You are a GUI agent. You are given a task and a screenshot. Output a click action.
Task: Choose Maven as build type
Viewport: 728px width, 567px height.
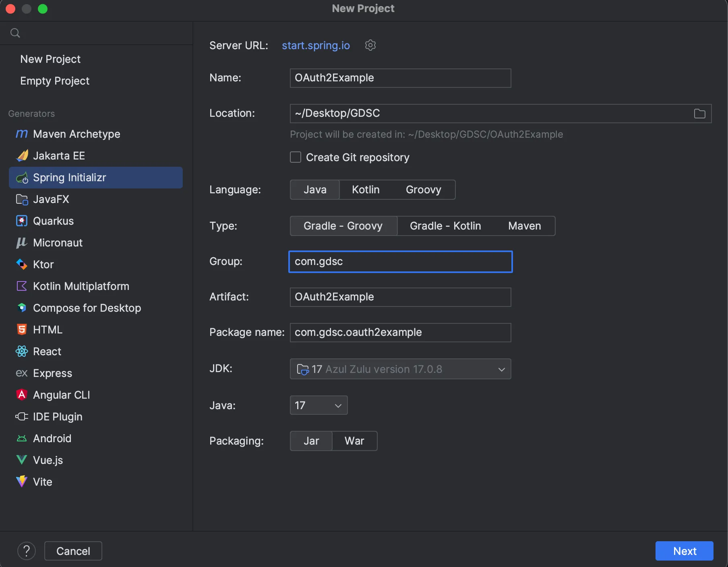click(524, 226)
